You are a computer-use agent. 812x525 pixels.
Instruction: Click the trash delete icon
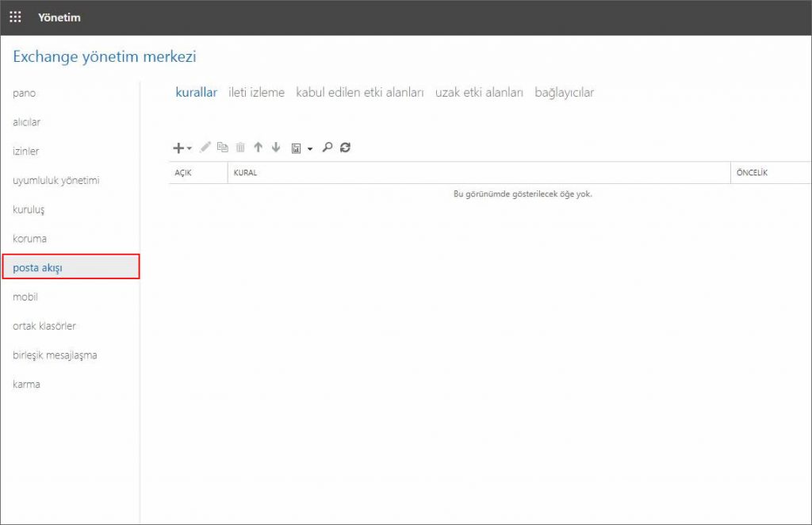click(x=240, y=148)
